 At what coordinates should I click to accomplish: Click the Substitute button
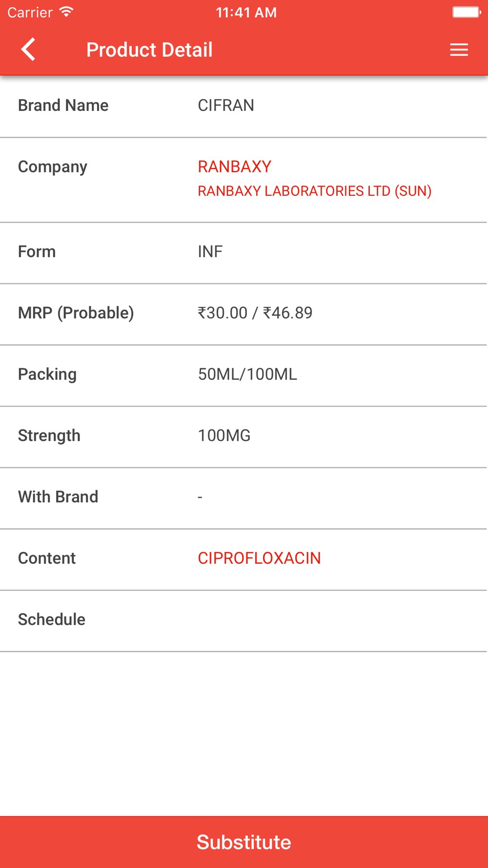coord(244,842)
